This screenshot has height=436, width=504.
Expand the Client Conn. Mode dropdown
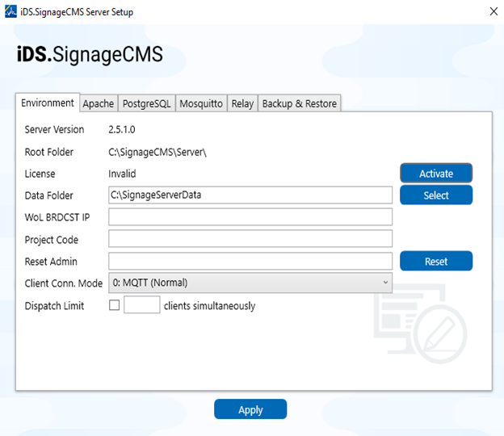coord(250,283)
